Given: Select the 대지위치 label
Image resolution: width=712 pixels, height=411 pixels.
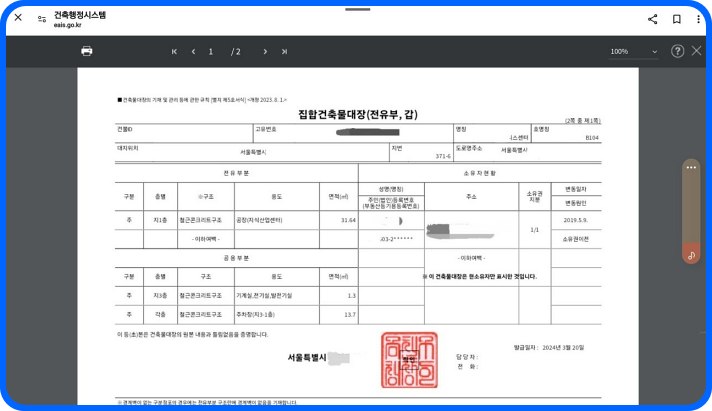Looking at the screenshot, I should [128, 148].
